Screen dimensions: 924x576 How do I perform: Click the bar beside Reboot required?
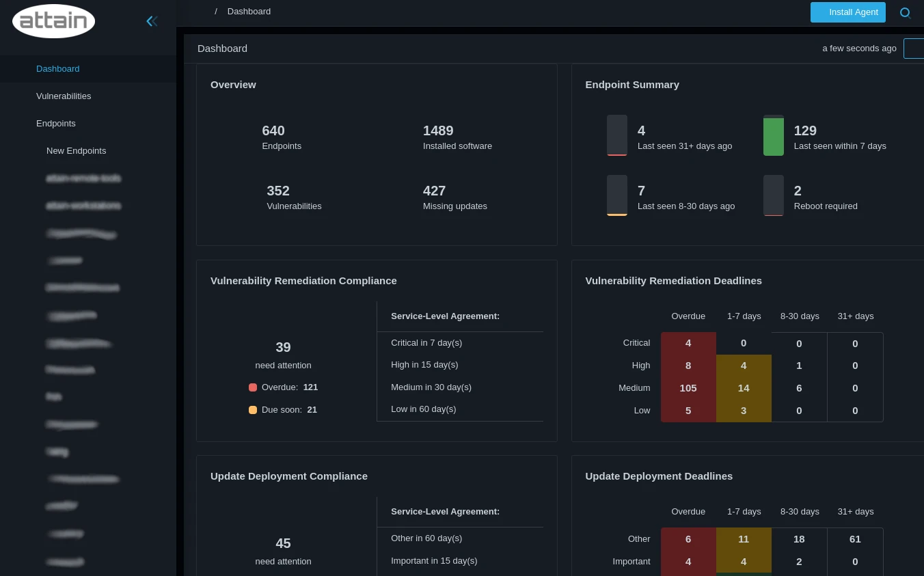pyautogui.click(x=774, y=195)
